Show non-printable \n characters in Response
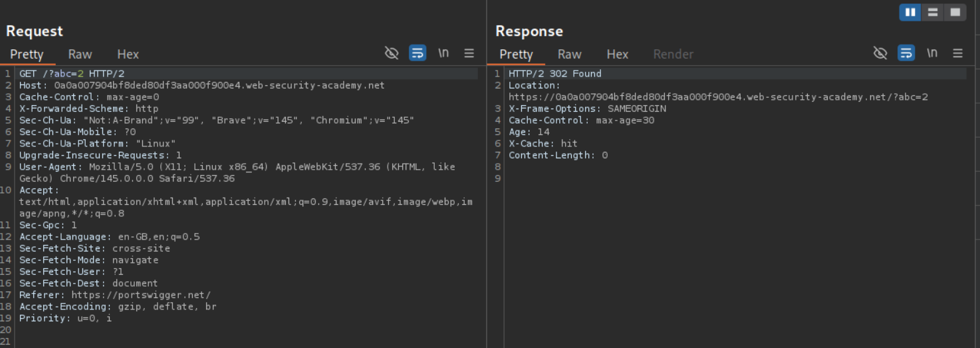This screenshot has width=980, height=348. [x=932, y=53]
